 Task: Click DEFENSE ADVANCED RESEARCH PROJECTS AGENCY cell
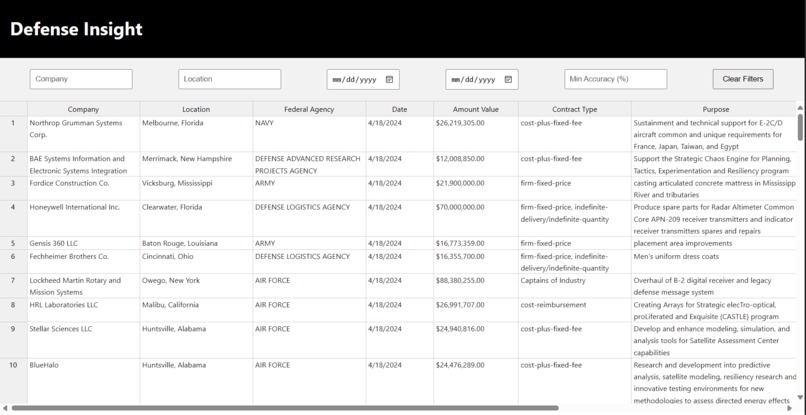point(309,164)
